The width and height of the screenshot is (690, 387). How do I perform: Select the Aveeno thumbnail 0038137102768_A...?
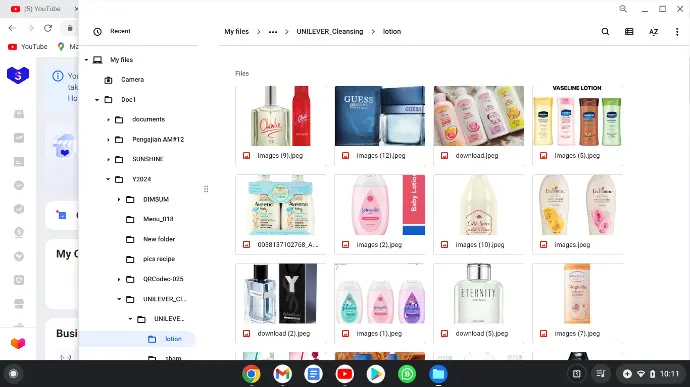(x=281, y=205)
